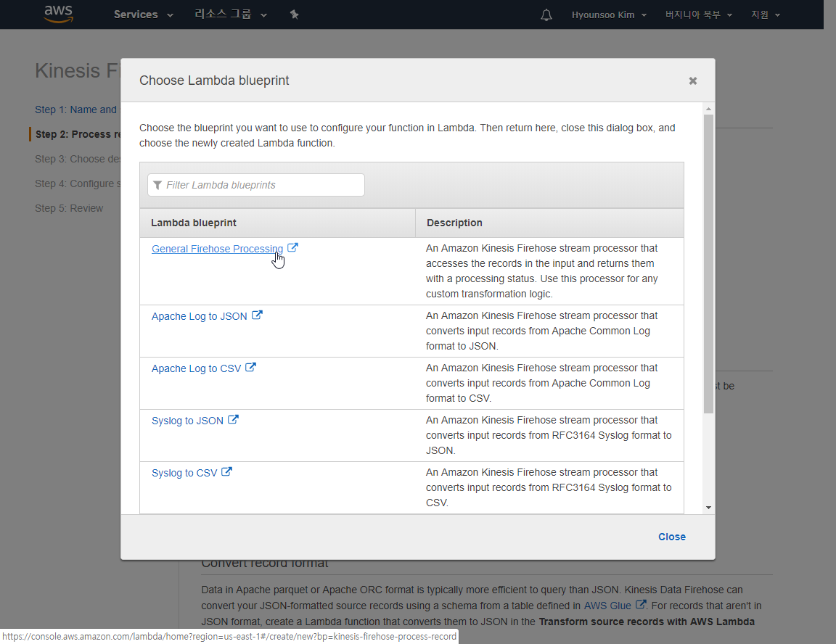This screenshot has height=644, width=836.
Task: Click the Close button in dialog footer
Action: pyautogui.click(x=672, y=537)
